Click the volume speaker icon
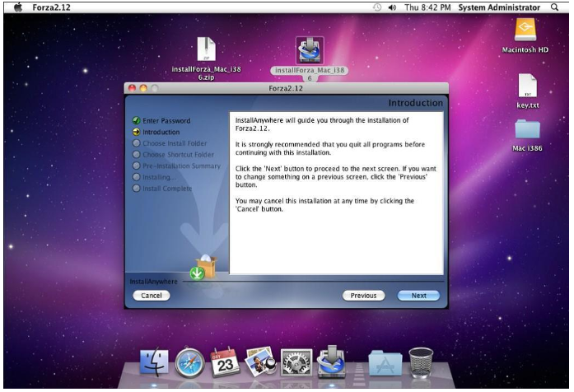 coord(392,7)
